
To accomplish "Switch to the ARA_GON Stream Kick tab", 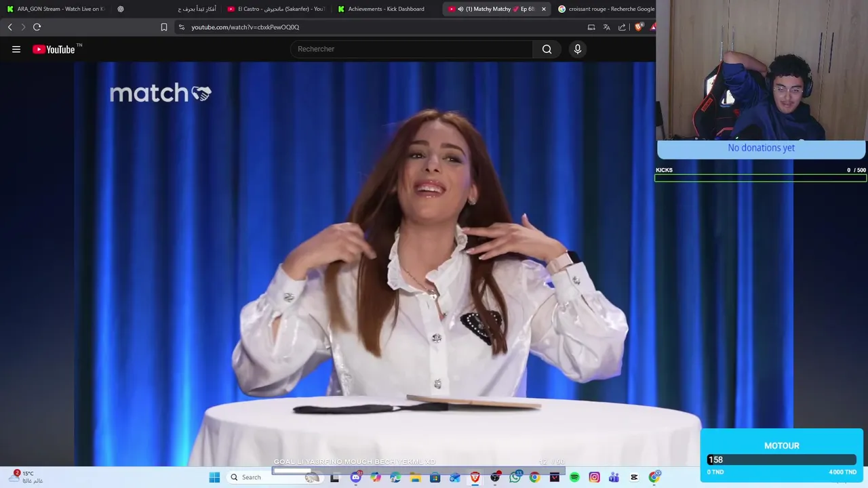I will coord(55,9).
